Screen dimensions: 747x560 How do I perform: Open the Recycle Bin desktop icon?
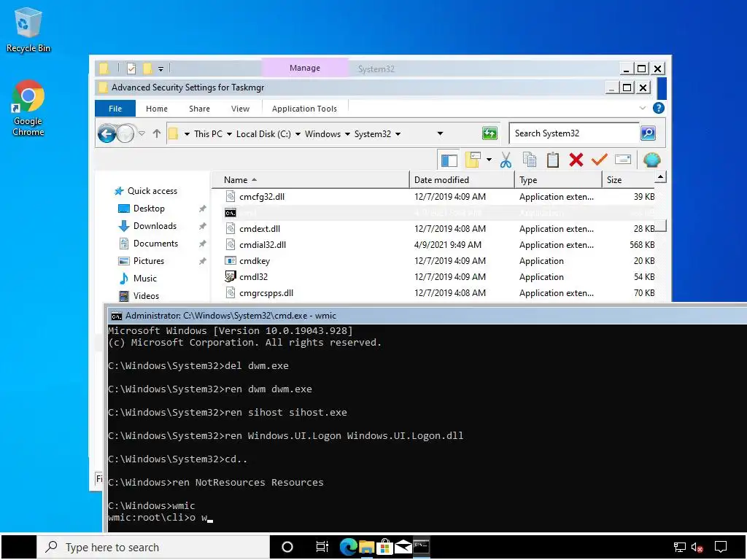[x=28, y=29]
